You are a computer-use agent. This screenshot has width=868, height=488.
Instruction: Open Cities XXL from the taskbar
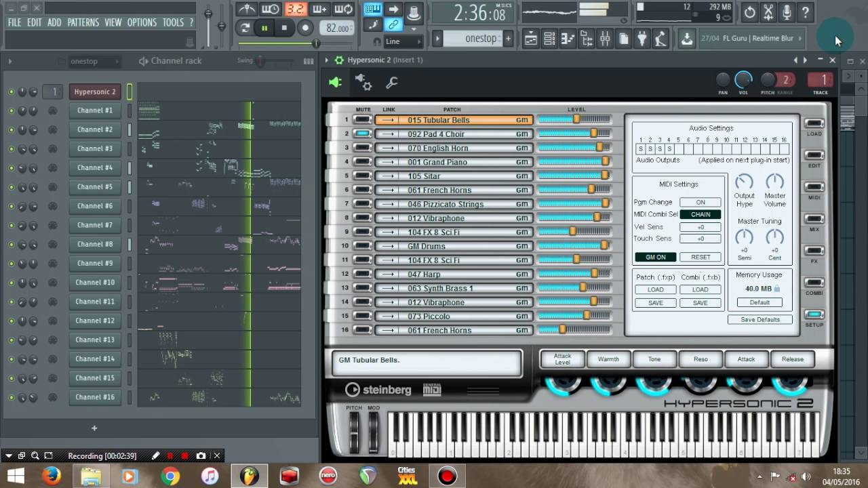[407, 476]
